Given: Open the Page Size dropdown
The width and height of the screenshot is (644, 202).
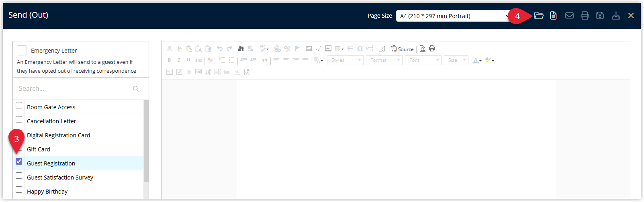Looking at the screenshot, I should pos(453,16).
